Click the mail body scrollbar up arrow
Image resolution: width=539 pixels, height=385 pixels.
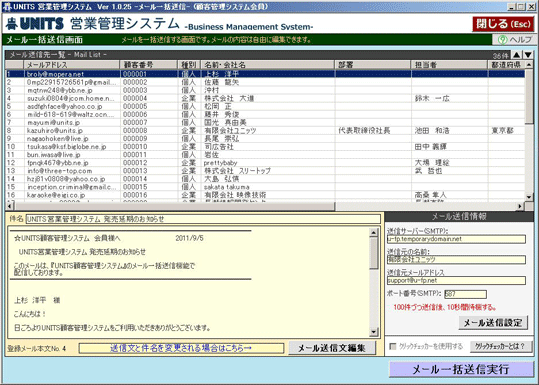[x=374, y=233]
